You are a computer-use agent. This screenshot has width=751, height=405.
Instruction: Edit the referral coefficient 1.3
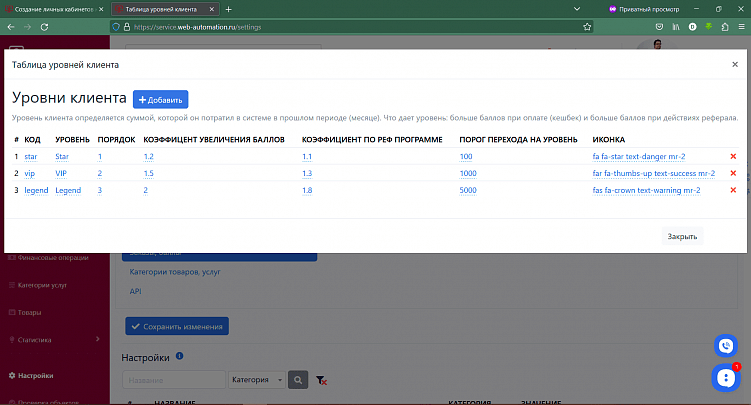(x=307, y=173)
